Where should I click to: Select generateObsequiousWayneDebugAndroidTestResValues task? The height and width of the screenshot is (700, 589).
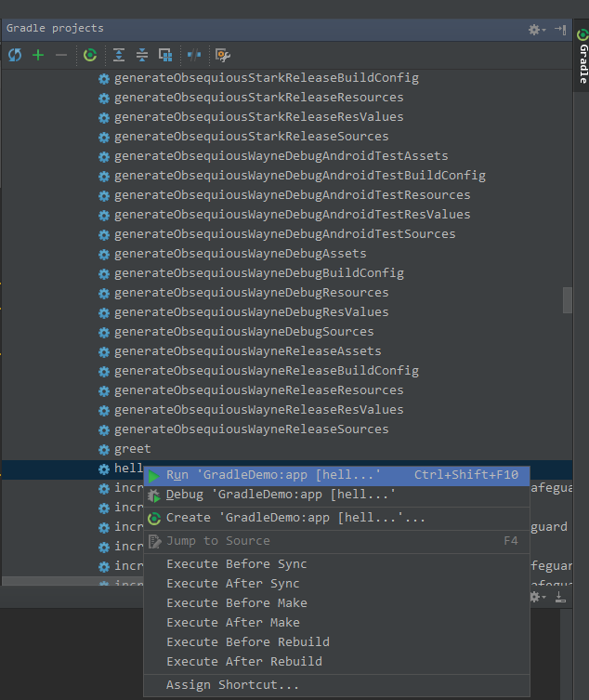coord(293,215)
